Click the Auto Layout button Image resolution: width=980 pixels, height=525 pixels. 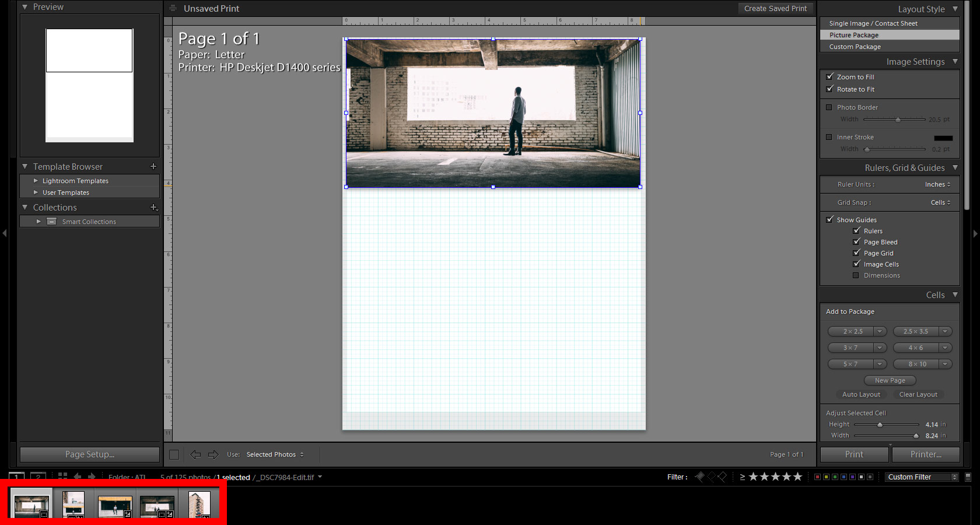[861, 394]
